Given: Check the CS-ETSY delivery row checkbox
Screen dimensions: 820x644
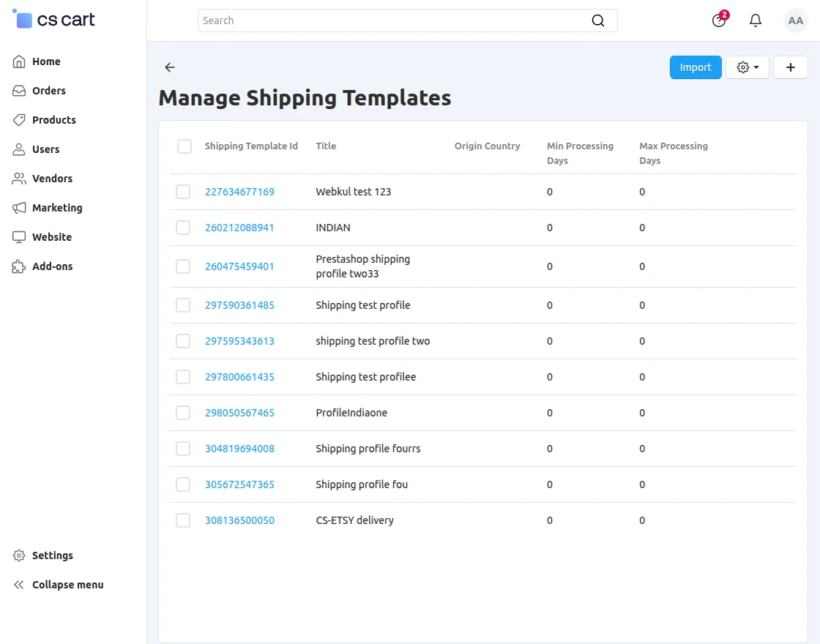Looking at the screenshot, I should coord(183,520).
